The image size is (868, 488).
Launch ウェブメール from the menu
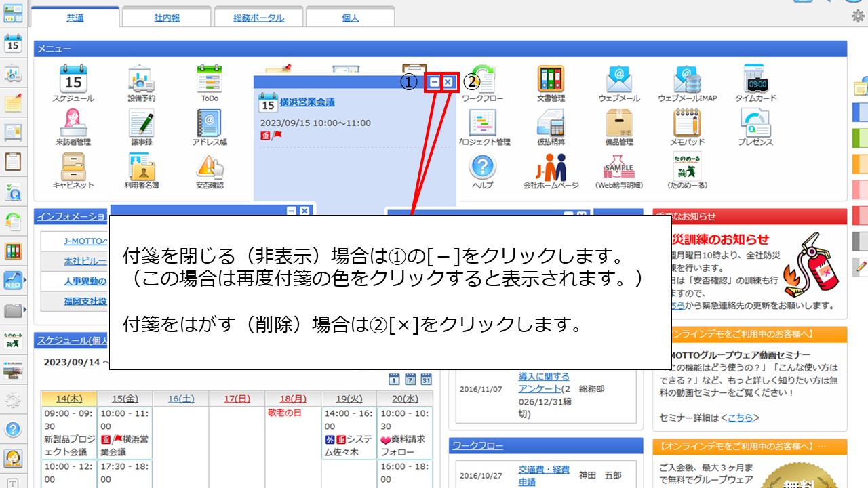click(x=618, y=80)
